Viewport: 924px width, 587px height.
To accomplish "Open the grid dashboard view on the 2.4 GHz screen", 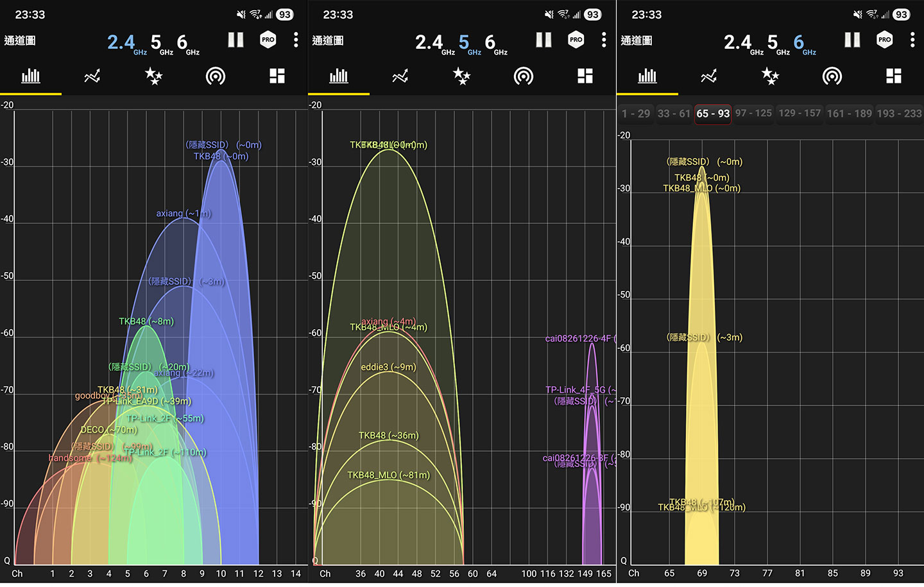I will [277, 77].
